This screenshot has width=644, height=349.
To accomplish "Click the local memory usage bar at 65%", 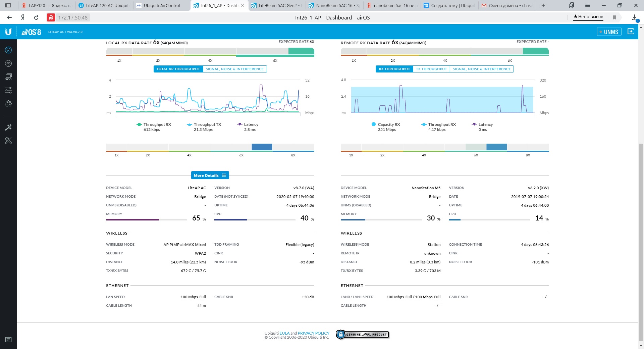I will point(147,220).
